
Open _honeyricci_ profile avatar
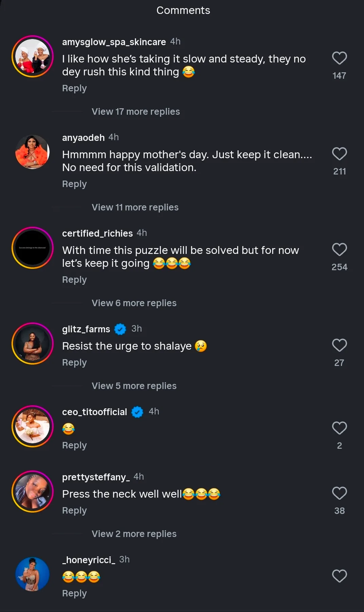(33, 574)
